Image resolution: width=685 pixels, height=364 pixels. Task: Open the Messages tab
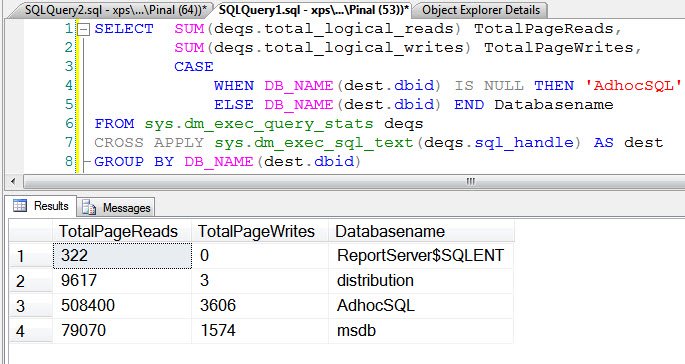(x=116, y=208)
